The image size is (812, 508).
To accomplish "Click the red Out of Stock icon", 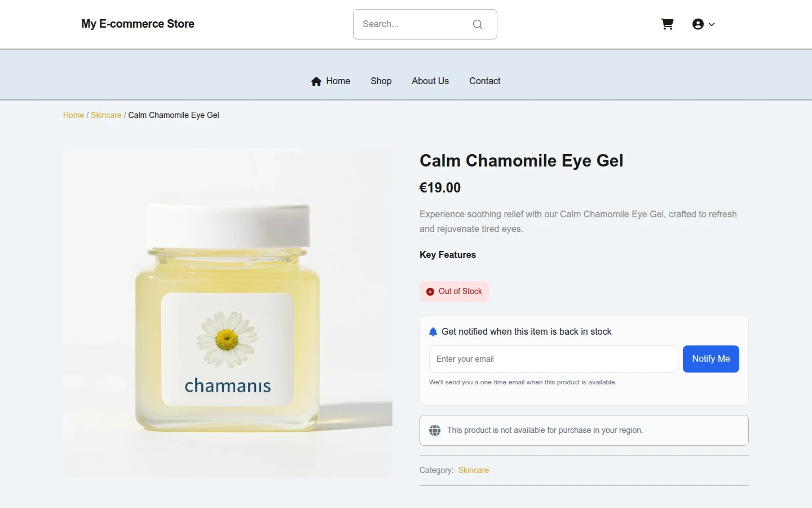I will 430,292.
